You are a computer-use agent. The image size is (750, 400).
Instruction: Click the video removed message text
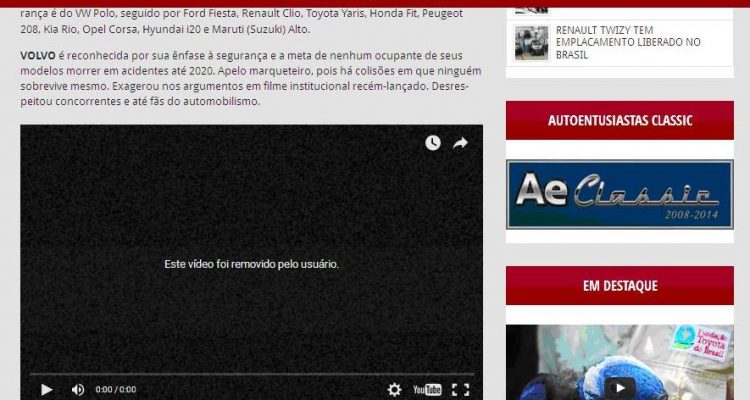251,264
